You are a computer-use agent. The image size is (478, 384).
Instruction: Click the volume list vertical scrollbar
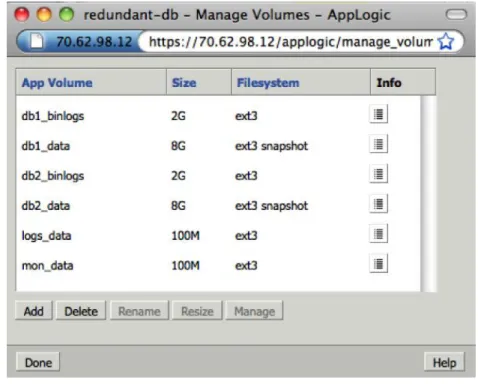428,193
